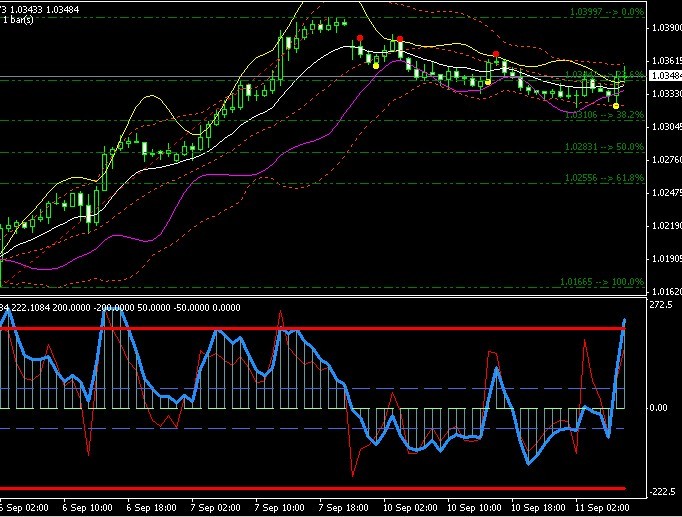Click the 7 Sep 10:00 time label

click(x=280, y=508)
